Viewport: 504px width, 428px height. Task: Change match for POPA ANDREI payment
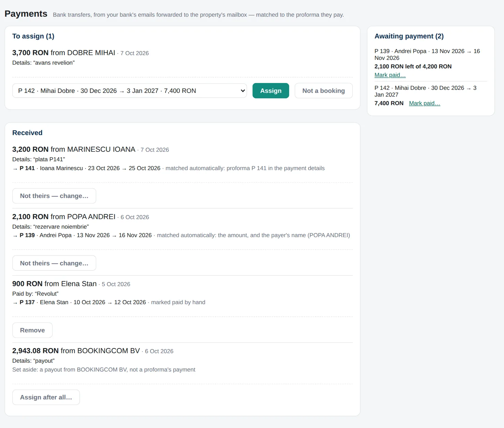[x=54, y=263]
